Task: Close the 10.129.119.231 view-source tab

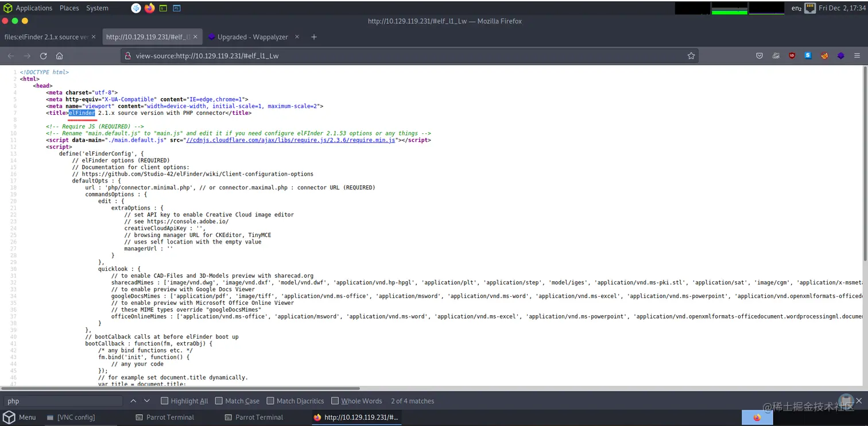Action: pyautogui.click(x=196, y=37)
